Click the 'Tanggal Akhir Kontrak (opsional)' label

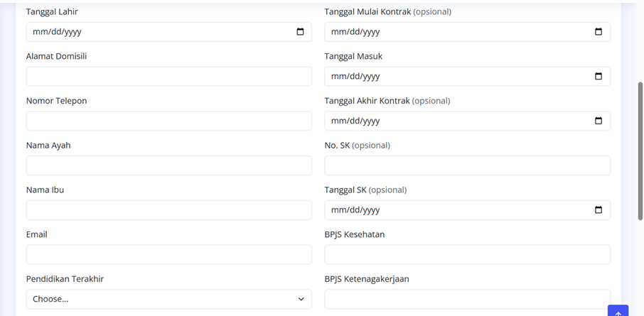(387, 101)
